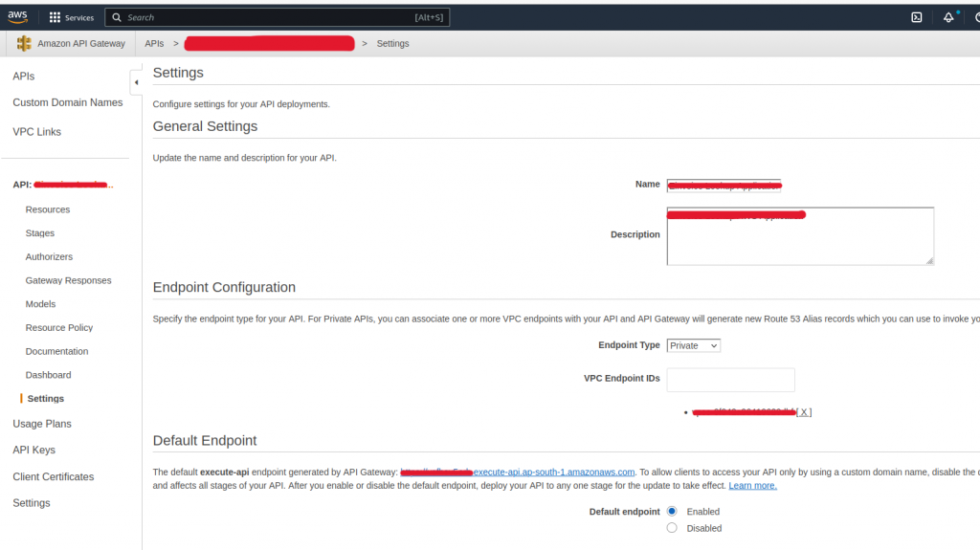This screenshot has width=980, height=550.
Task: Open the execute-api endpoint URL link
Action: coord(518,472)
